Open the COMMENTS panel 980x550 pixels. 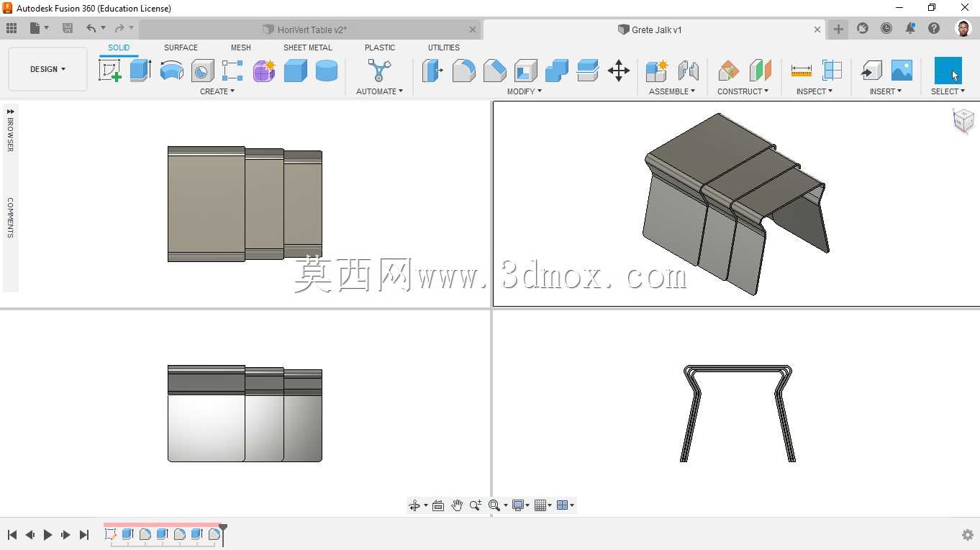[10, 217]
